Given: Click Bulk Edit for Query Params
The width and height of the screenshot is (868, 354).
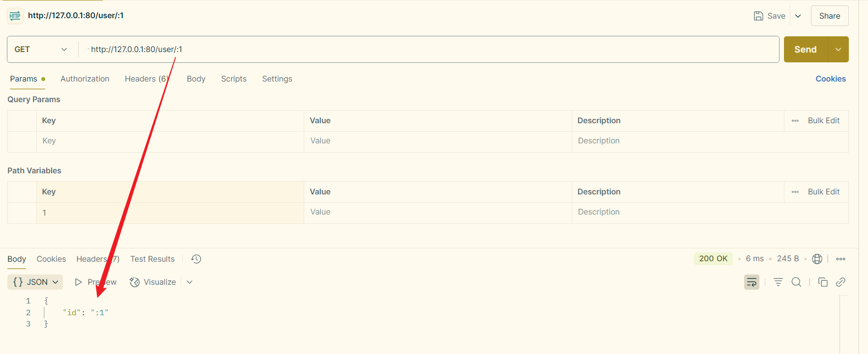Looking at the screenshot, I should [x=824, y=121].
